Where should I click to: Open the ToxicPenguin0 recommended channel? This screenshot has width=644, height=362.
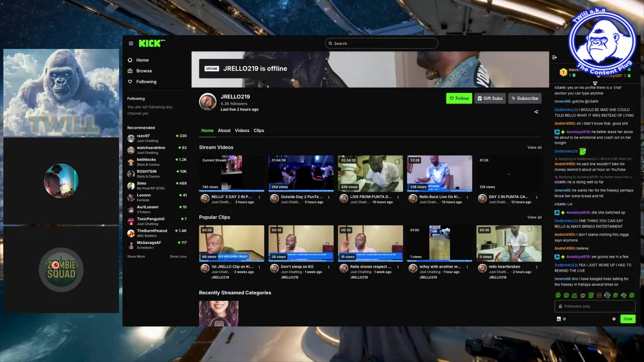tap(156, 221)
